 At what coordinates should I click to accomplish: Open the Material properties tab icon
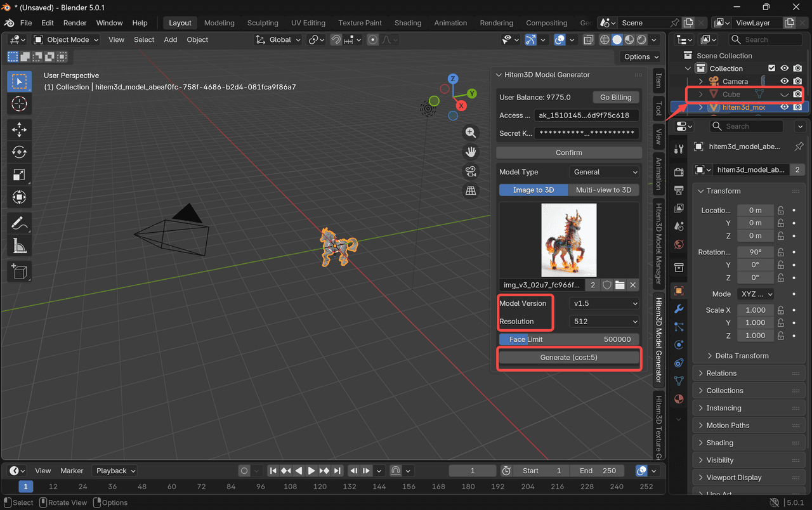click(679, 399)
